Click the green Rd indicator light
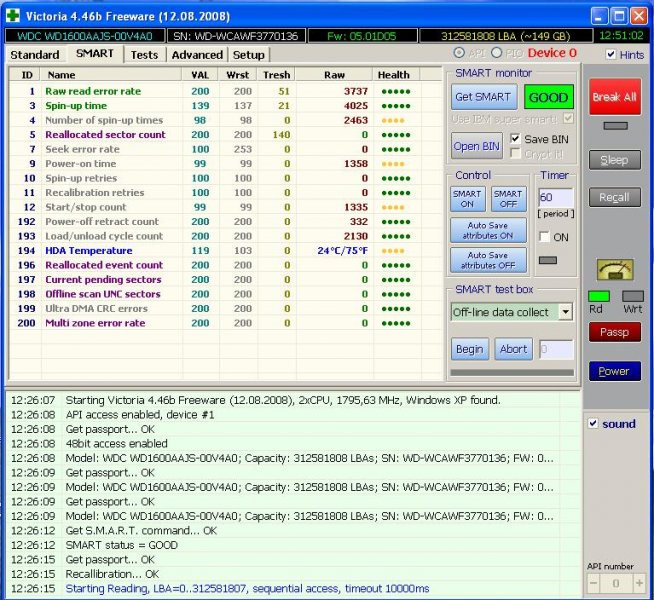This screenshot has width=654, height=600. (599, 296)
